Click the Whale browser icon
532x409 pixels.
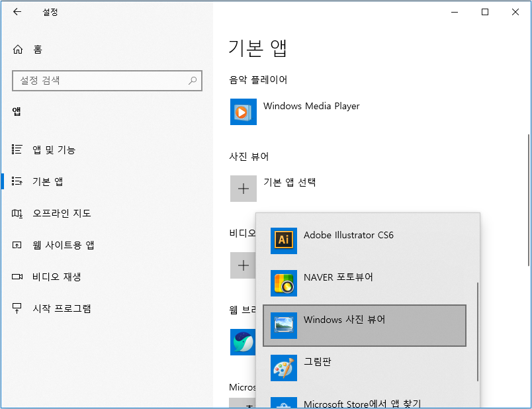[243, 341]
